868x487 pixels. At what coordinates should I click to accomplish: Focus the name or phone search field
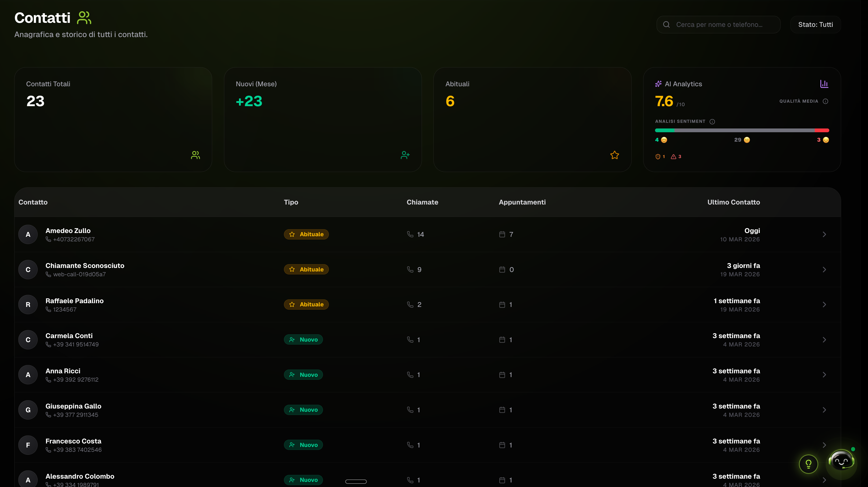pyautogui.click(x=719, y=24)
